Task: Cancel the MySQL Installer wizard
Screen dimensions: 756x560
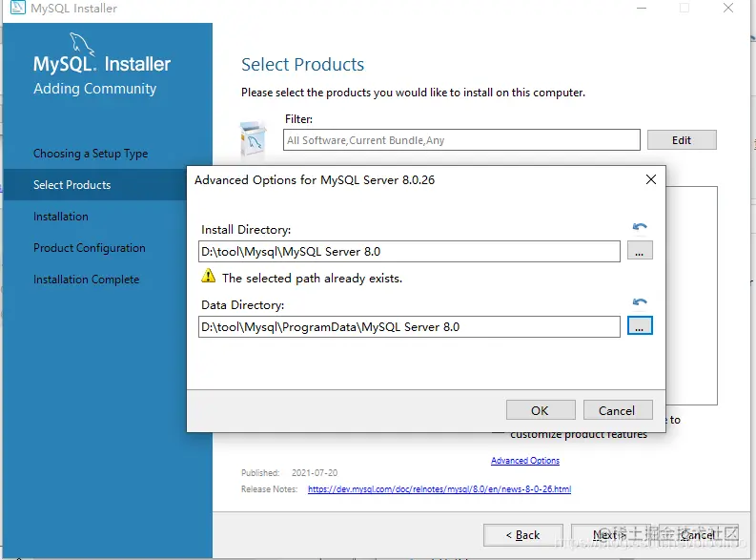Action: pyautogui.click(x=698, y=535)
